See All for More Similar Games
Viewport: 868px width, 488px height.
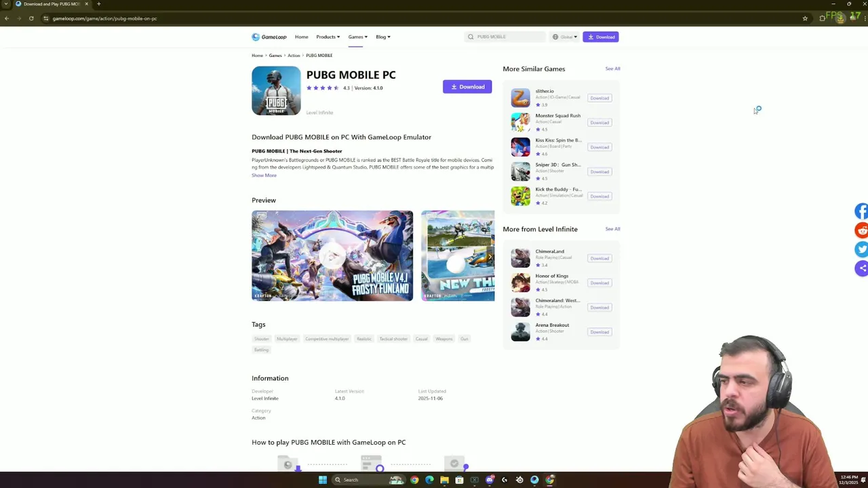coord(612,68)
